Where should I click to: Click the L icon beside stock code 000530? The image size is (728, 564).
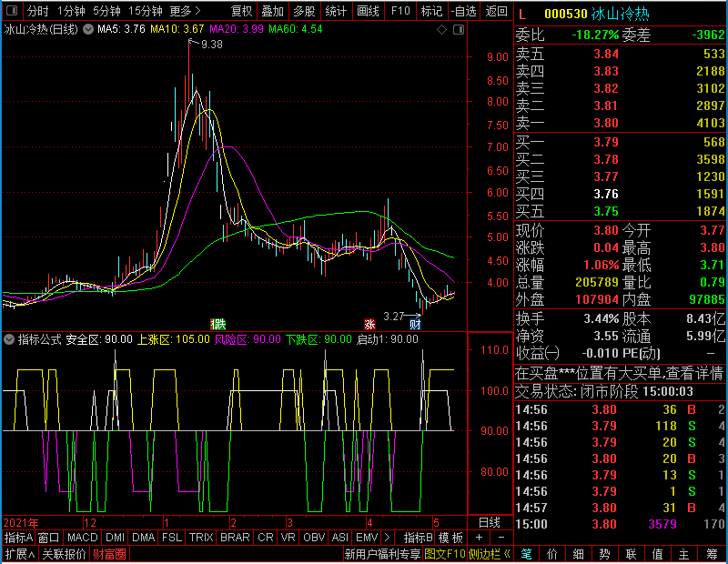[522, 15]
